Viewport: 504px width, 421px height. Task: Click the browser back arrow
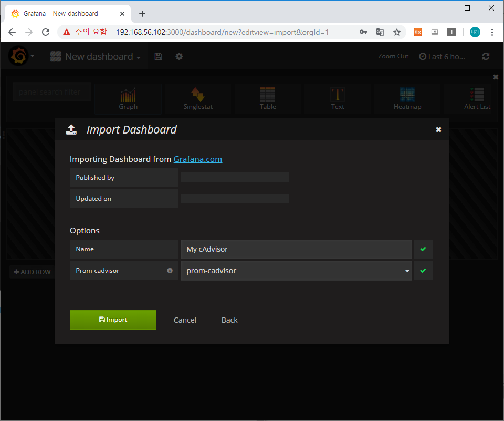point(12,32)
